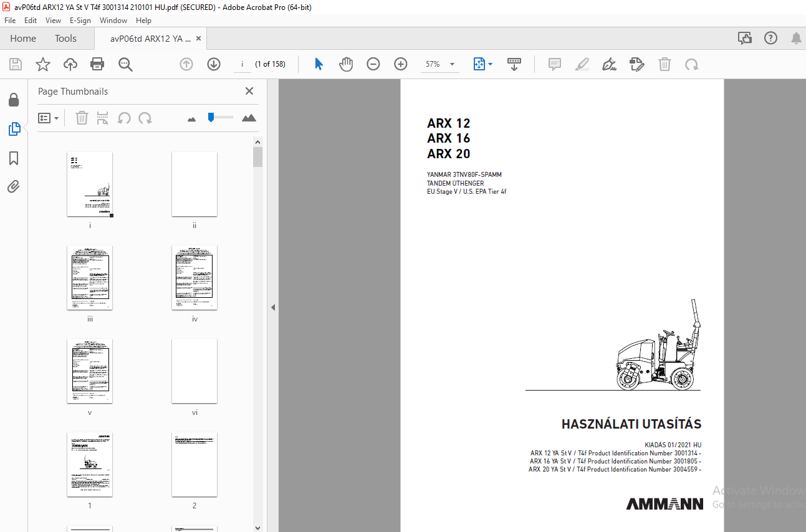Screen dimensions: 806x532
Task: Select page thumbnail iv
Action: point(194,278)
